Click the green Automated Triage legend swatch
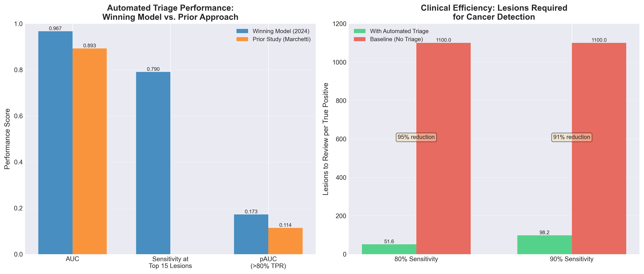The width and height of the screenshot is (644, 274). [x=359, y=31]
